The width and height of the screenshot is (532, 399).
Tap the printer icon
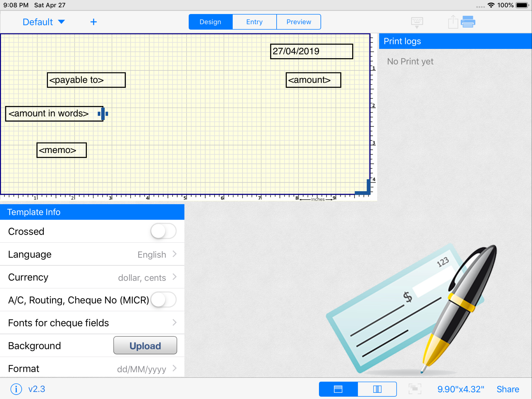tap(468, 22)
